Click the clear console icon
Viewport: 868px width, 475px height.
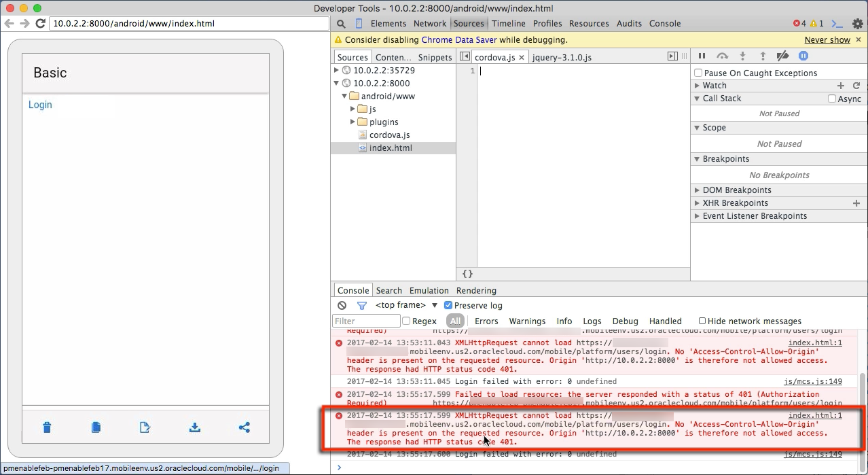point(342,306)
